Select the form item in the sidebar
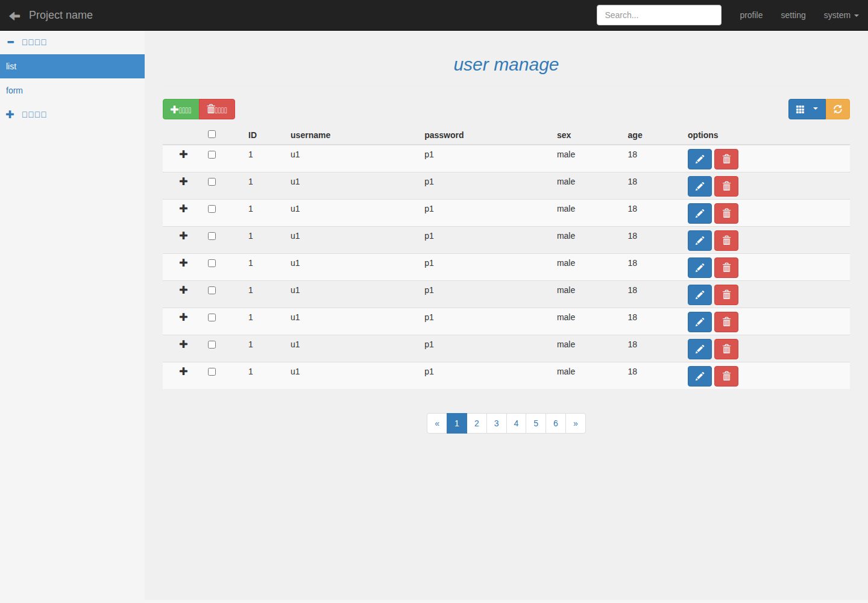Screen dimensions: 868x603 click(72, 90)
